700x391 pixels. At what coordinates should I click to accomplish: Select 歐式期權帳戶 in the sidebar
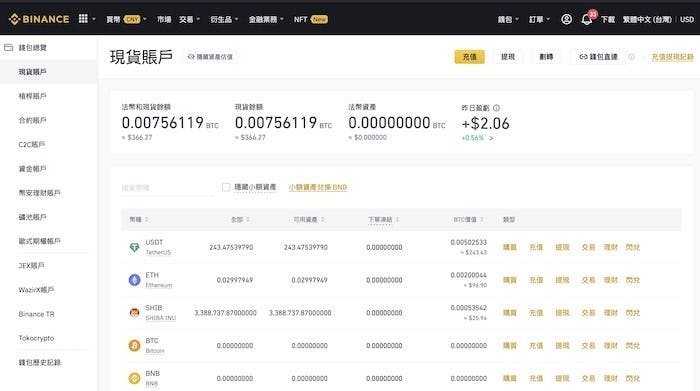click(40, 241)
